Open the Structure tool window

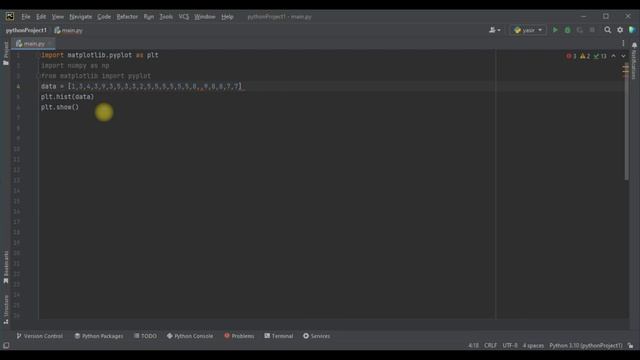click(x=6, y=309)
